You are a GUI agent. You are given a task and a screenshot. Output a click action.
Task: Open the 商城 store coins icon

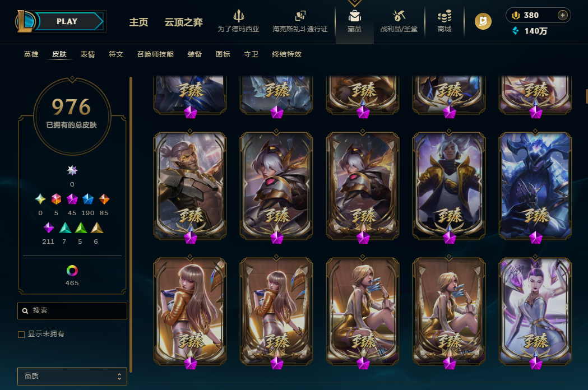coord(445,16)
